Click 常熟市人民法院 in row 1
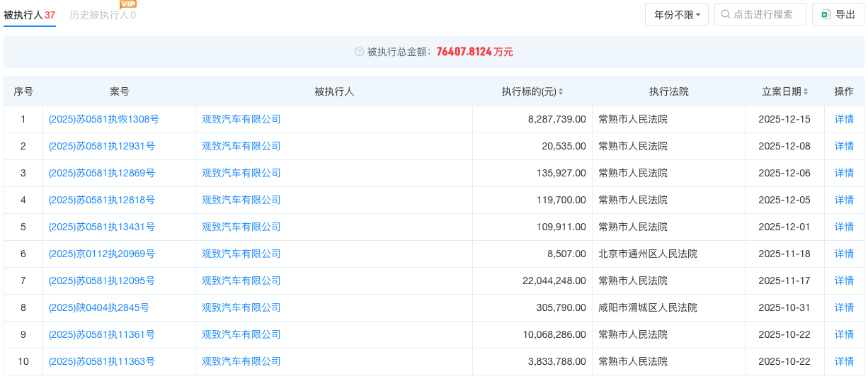This screenshot has width=868, height=379. point(633,119)
